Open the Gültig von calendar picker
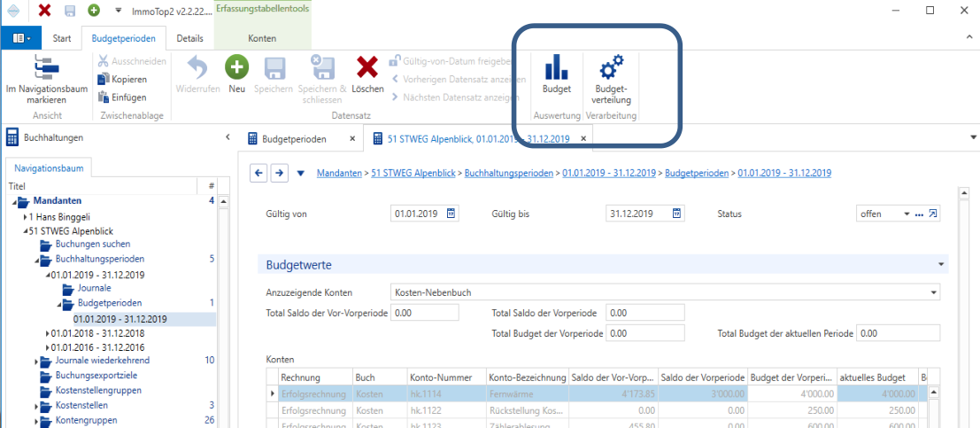The image size is (980, 428). [451, 214]
